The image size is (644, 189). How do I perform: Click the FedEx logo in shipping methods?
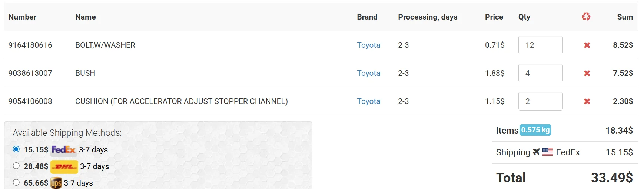[63, 150]
